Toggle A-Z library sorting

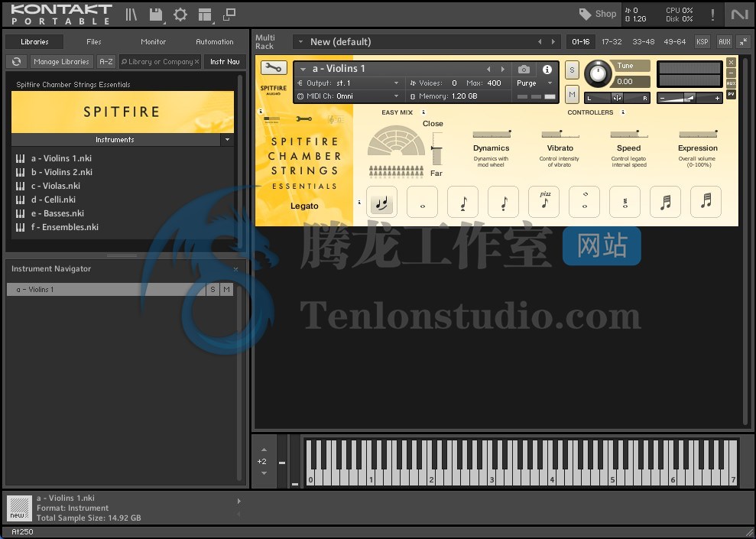pos(106,62)
